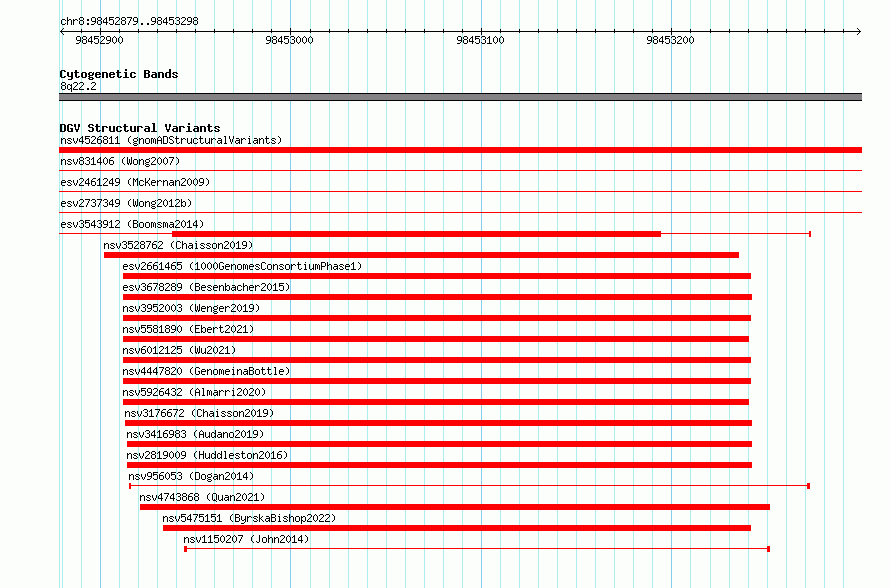Select nsv4743868 (Quan2021) label
This screenshot has width=890, height=588.
tap(202, 497)
